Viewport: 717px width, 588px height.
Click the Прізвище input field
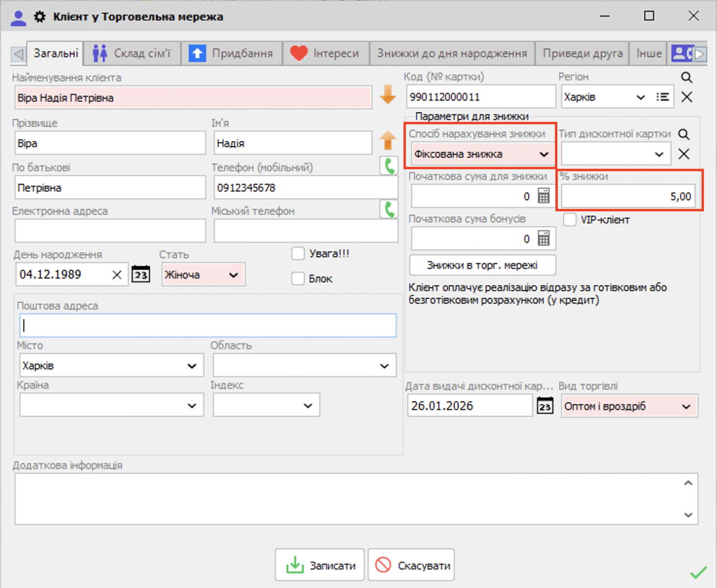click(110, 143)
